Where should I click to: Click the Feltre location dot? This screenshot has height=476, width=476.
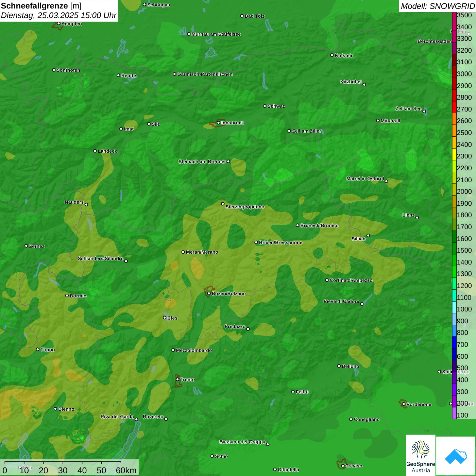point(293,392)
